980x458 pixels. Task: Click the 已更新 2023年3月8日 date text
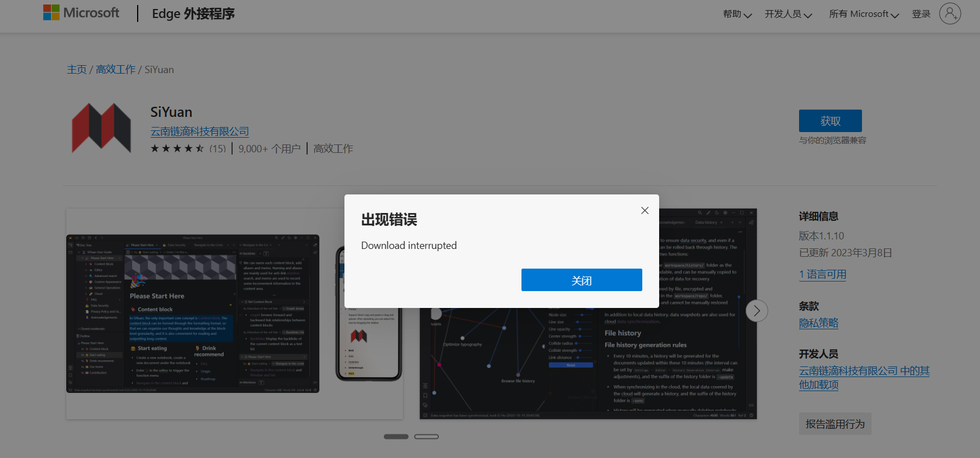(846, 253)
